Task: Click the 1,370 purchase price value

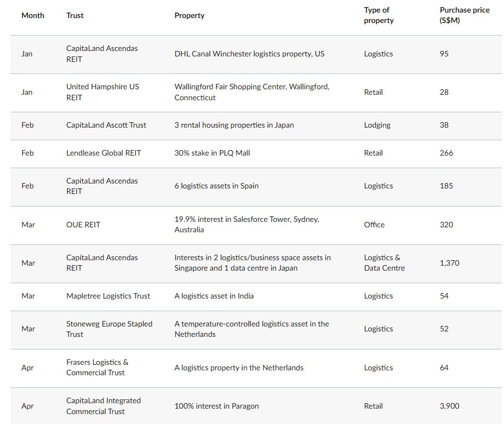Action: click(449, 263)
